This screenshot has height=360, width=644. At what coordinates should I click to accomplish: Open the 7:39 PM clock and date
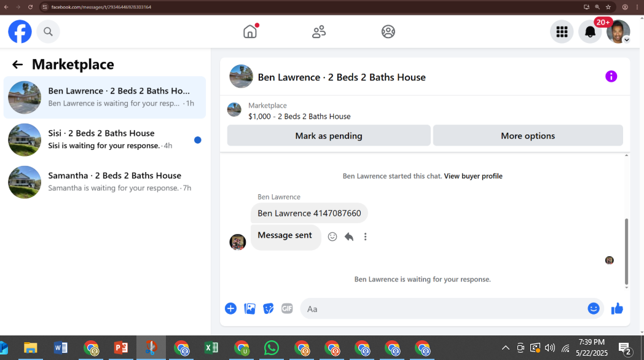pos(591,348)
